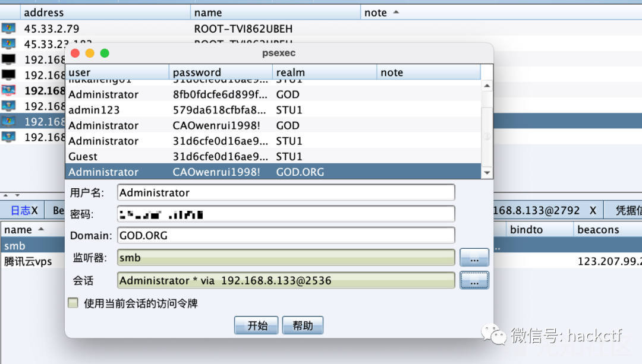Click the host icon for 45.33.2.79
Viewport: 642px width, 364px height.
coord(8,29)
